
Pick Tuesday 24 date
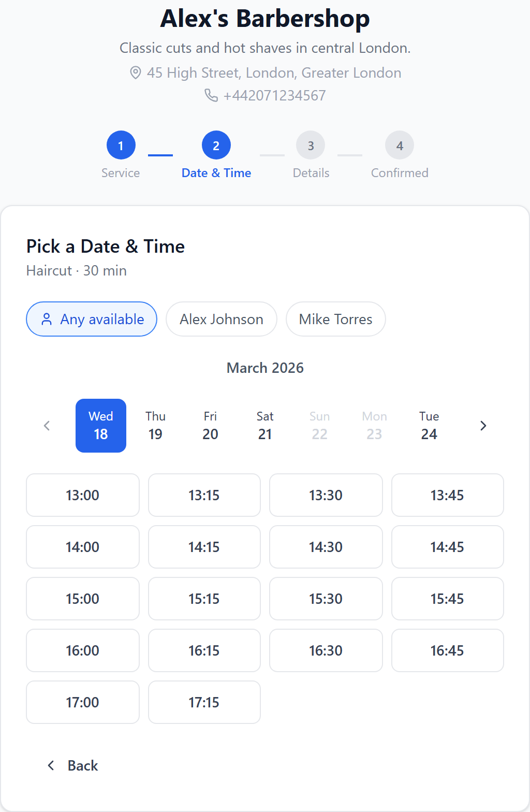click(x=429, y=426)
